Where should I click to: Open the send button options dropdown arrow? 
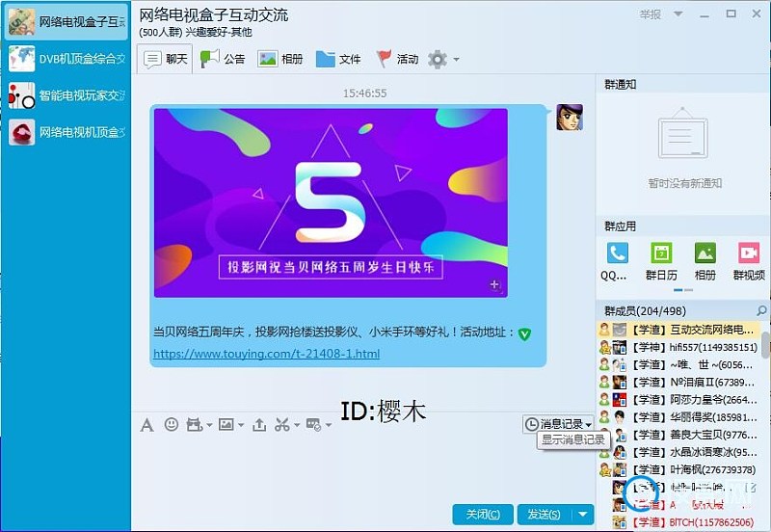tap(583, 515)
